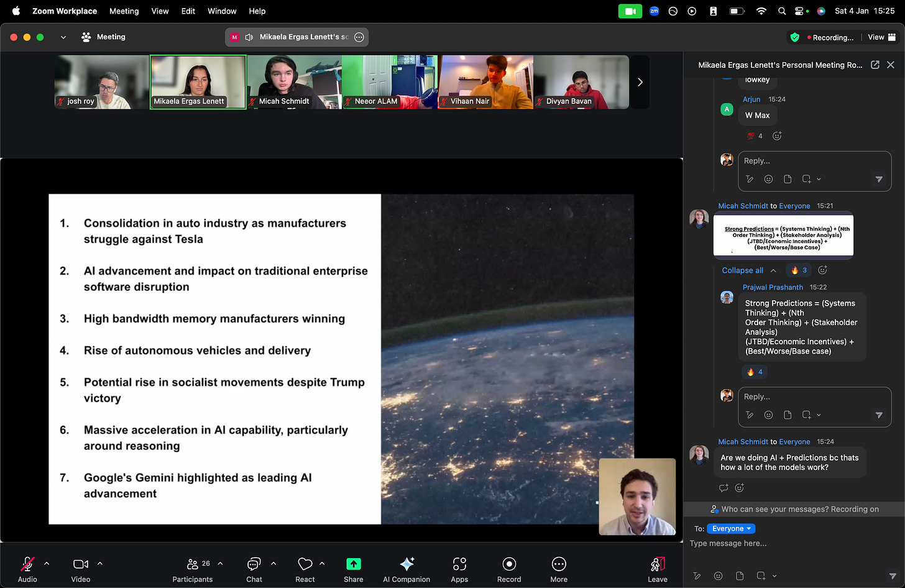The image size is (905, 588).
Task: Reply to Micah's AI + Predictions message
Action: coord(724,488)
